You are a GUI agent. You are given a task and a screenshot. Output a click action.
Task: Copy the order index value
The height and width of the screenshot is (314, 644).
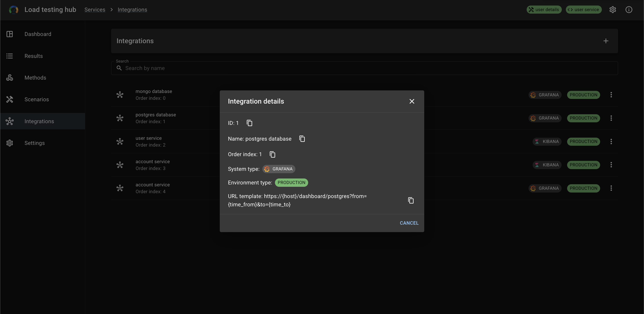(x=272, y=154)
